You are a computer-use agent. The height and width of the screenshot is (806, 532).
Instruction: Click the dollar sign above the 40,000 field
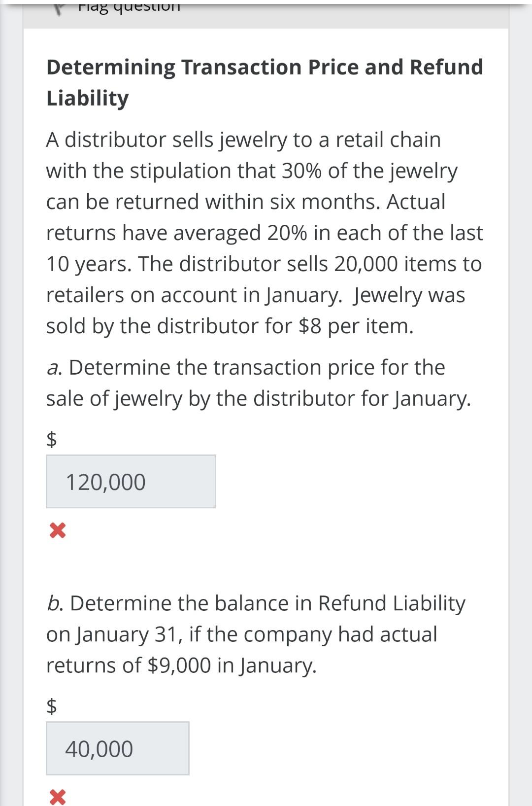point(52,706)
